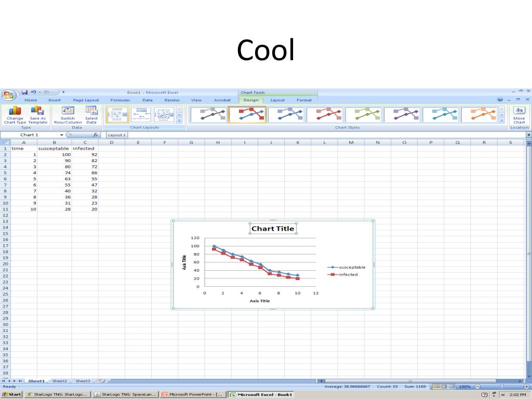Screen dimensions: 532x399
Task: Expand the formula bar
Action: [x=528, y=135]
